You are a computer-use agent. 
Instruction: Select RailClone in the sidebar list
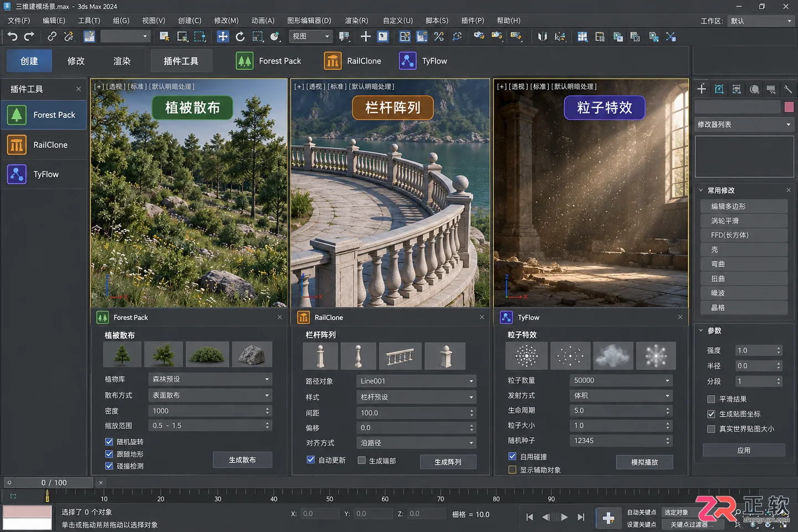44,145
